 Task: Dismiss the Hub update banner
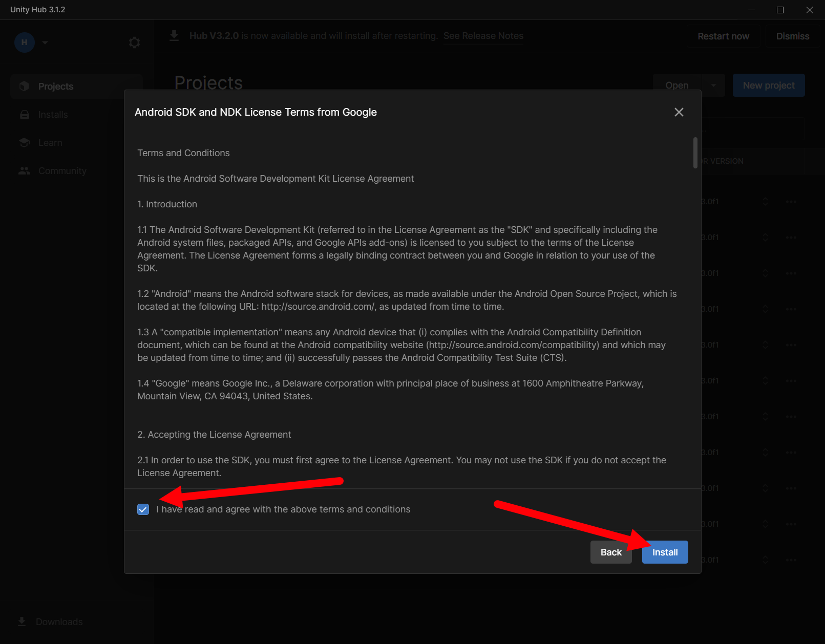793,36
